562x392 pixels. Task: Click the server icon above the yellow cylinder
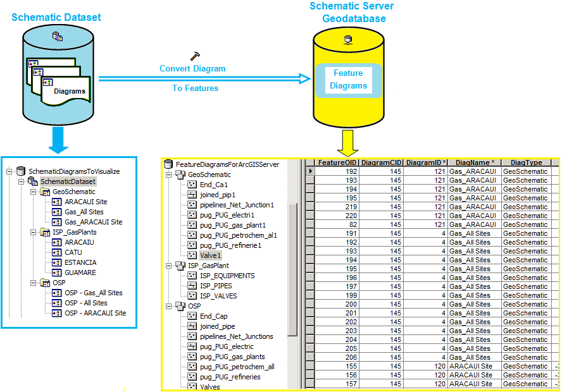coord(347,40)
